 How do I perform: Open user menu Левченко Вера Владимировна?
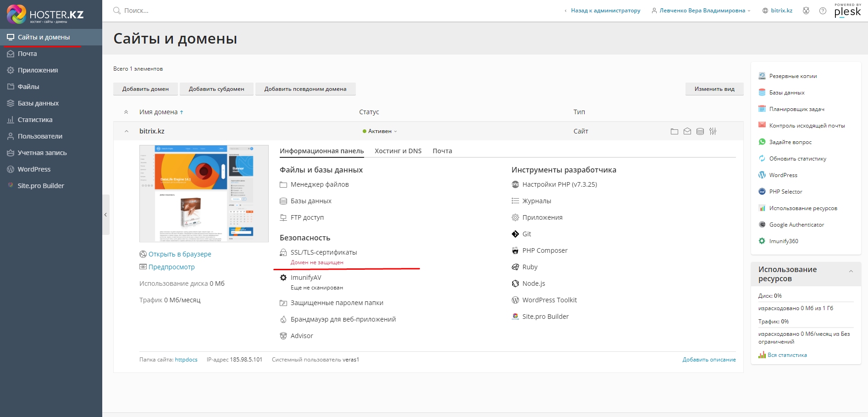point(701,11)
